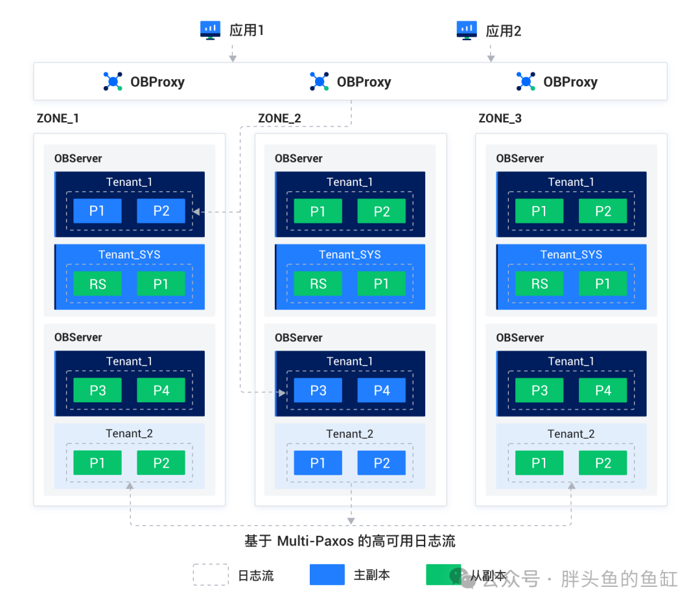Select green P4 in ZONE_3 Tenant_1

603,390
